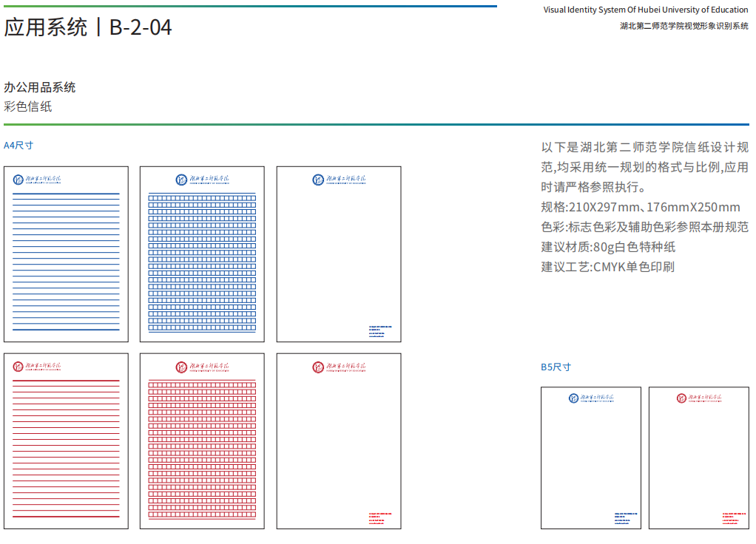Click the blue address block on B5 paper
Screen dimensions: 756x544
click(625, 517)
